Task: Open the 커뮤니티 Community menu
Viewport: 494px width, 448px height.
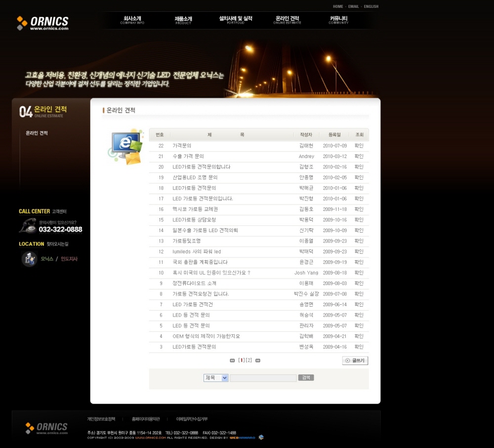Action: pos(338,20)
